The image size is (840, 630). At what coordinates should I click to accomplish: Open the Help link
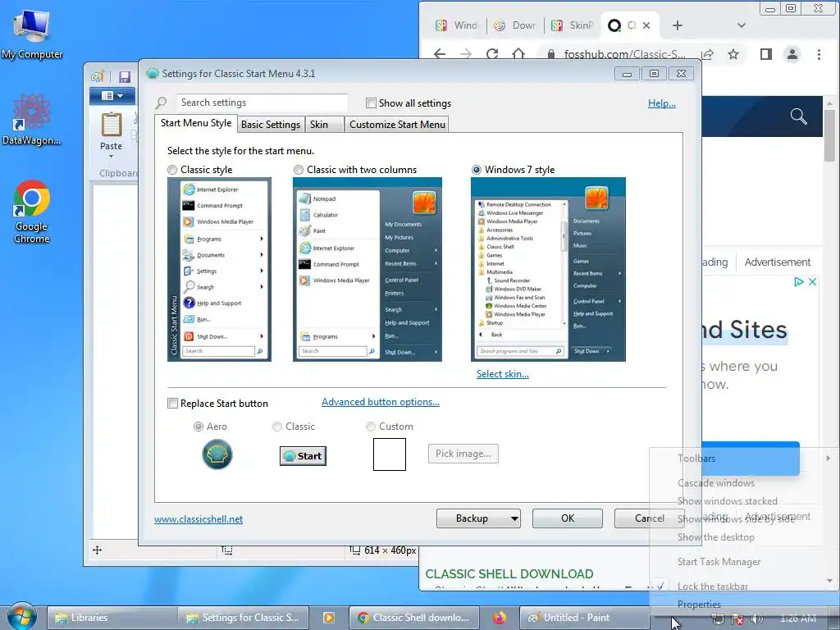point(662,103)
